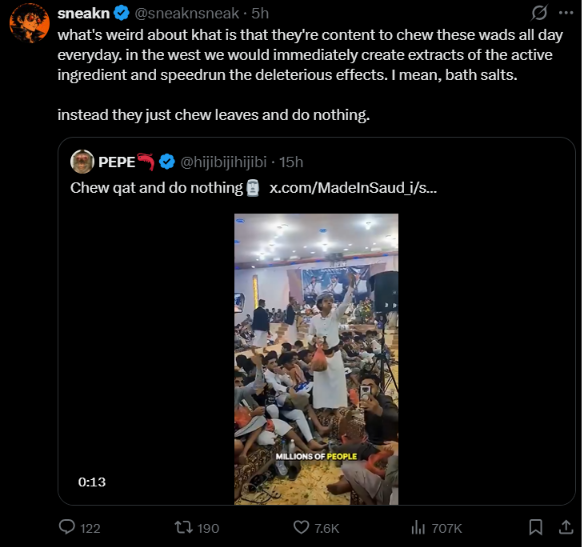
Task: Open the reply comment icon
Action: pyautogui.click(x=67, y=527)
